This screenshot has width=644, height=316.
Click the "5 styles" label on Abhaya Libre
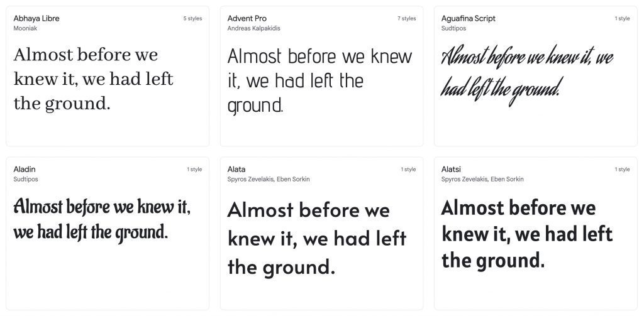coord(192,19)
